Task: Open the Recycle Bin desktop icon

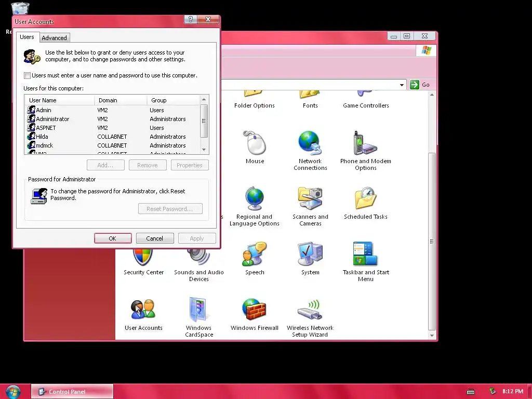Action: [20, 8]
